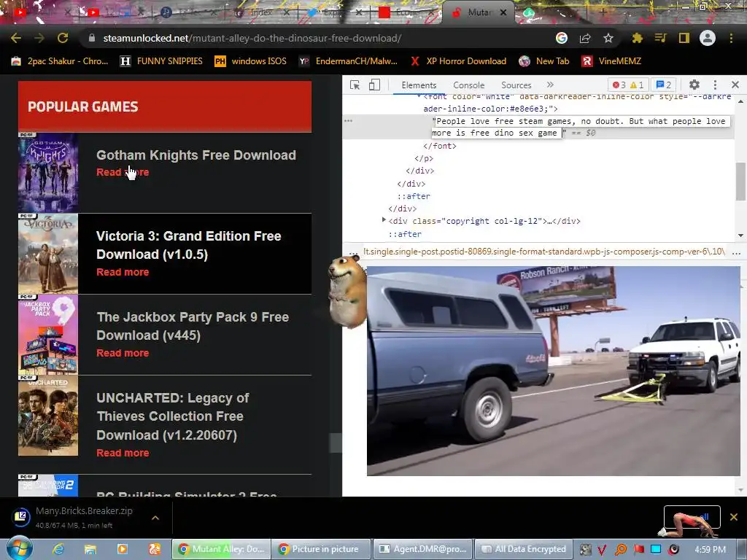Open the New Tab bookmark

pos(544,61)
